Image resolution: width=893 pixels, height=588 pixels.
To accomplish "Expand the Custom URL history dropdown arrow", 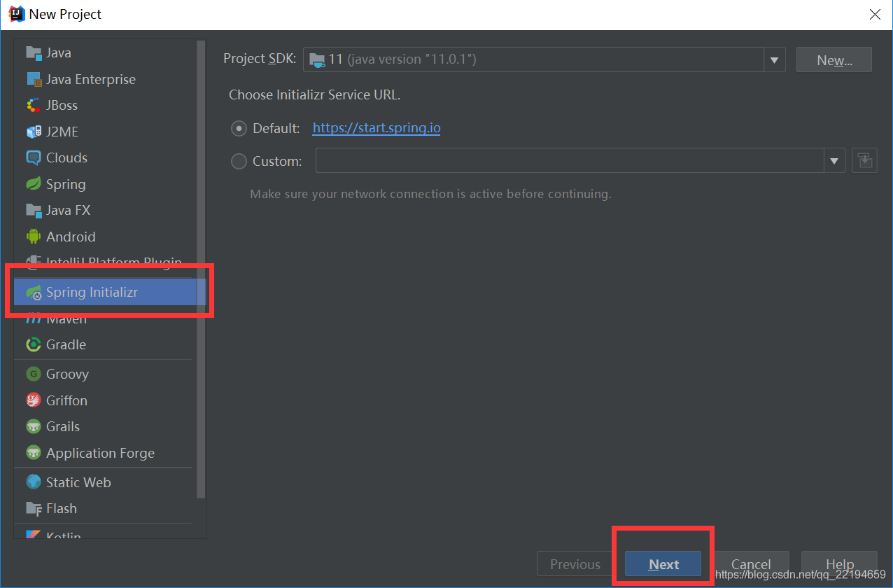I will (x=834, y=161).
